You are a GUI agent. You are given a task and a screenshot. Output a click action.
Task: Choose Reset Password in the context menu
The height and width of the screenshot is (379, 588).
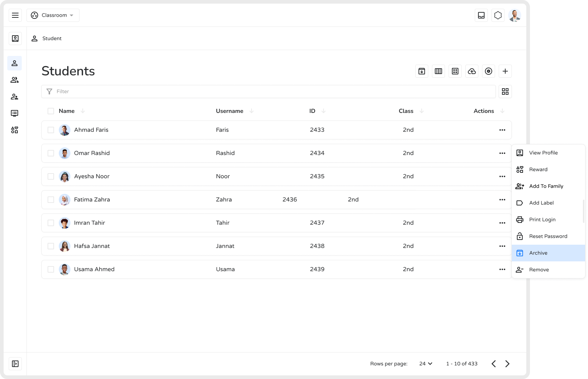(548, 236)
